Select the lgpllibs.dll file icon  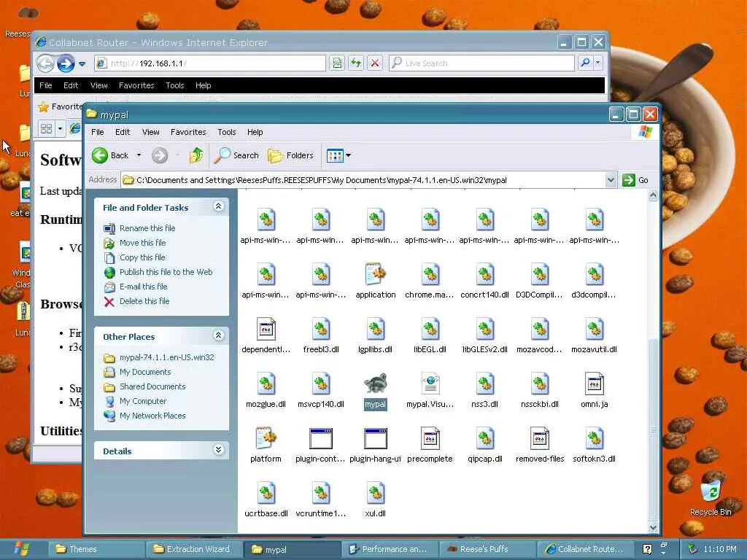(376, 329)
